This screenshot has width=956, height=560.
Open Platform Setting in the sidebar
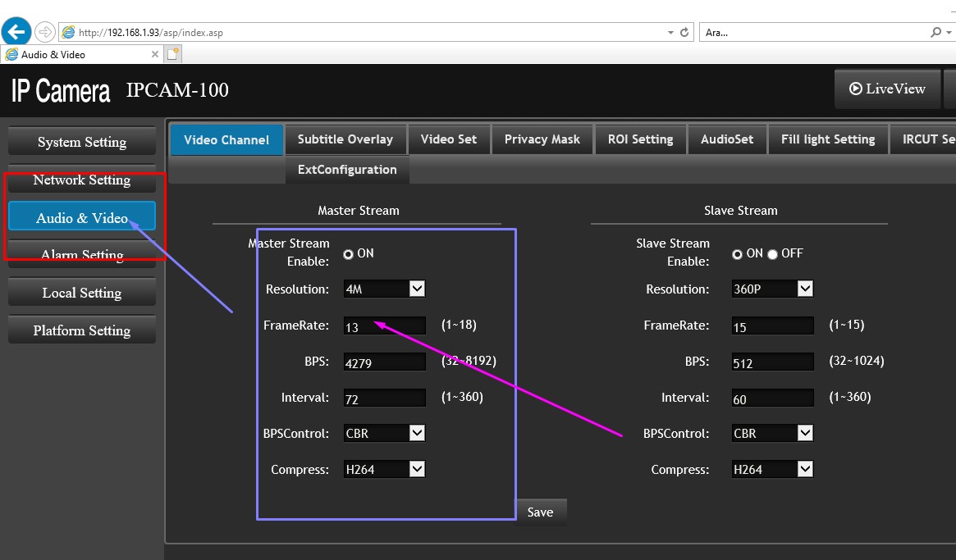pos(81,330)
